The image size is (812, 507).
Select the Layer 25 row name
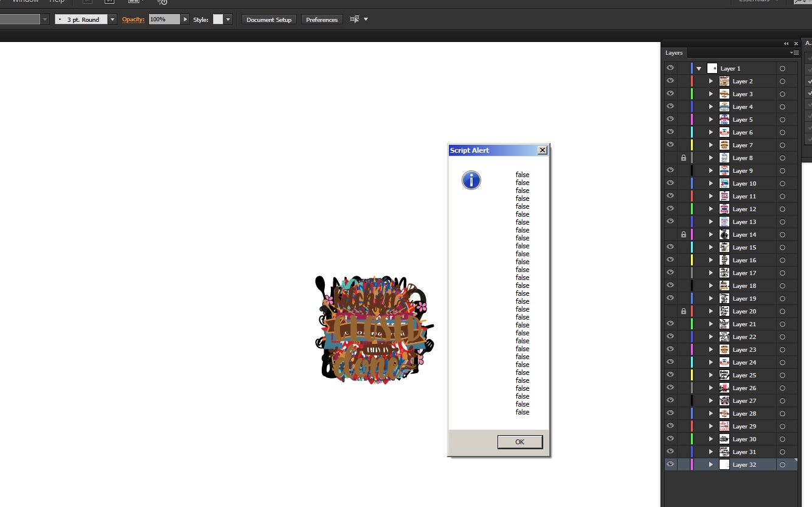coord(744,376)
